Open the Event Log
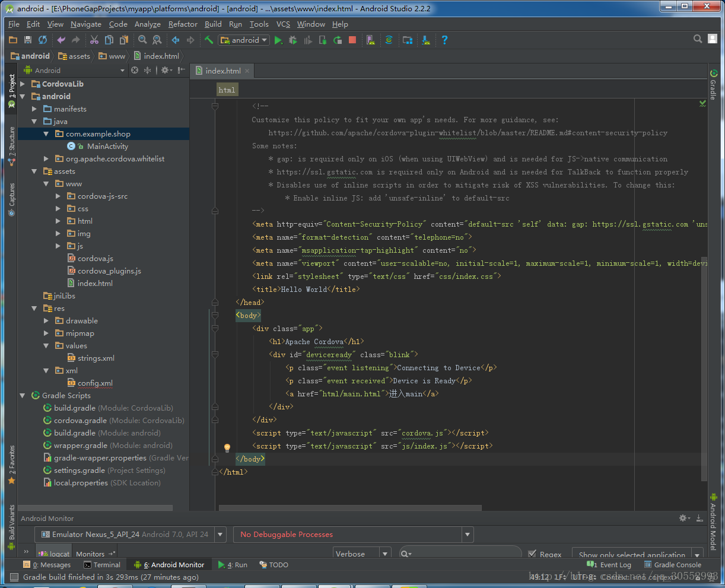 click(x=609, y=565)
